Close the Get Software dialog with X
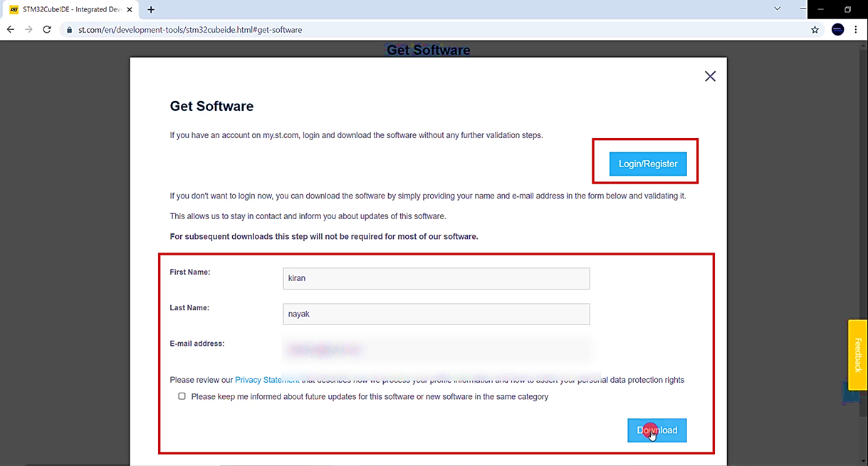Screen dimensions: 868x466 pyautogui.click(x=710, y=76)
